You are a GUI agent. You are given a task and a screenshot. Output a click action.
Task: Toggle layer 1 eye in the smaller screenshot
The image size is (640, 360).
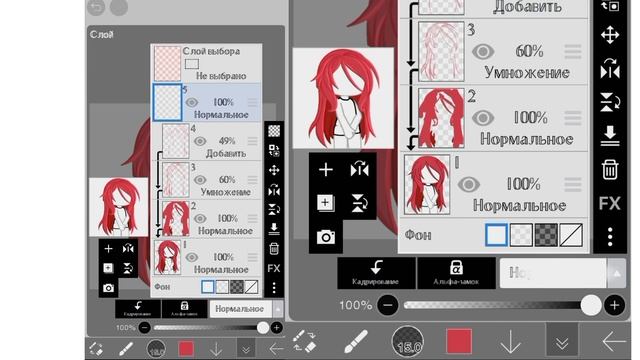pyautogui.click(x=191, y=257)
